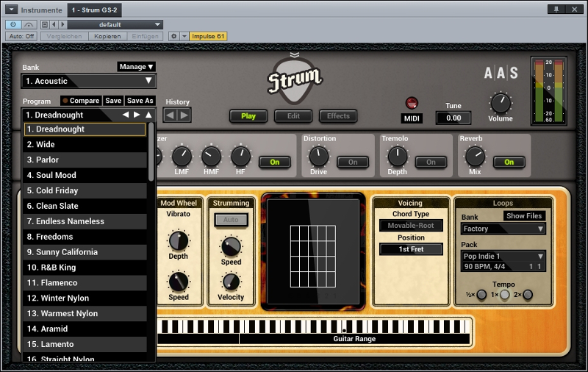
Task: Click the Strum pick logo
Action: click(x=295, y=81)
